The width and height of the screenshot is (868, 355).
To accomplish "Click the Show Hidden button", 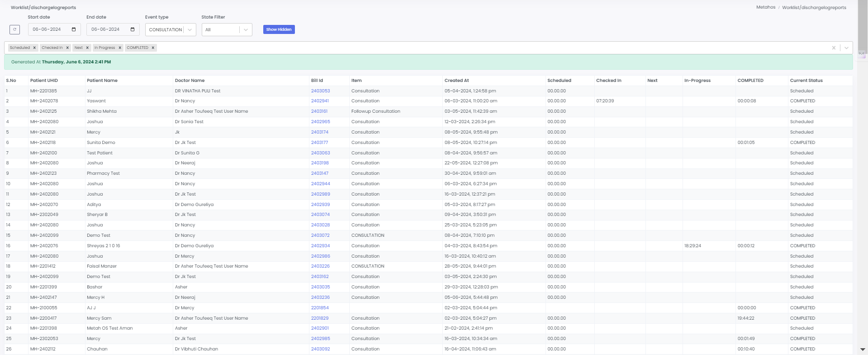I will point(279,29).
